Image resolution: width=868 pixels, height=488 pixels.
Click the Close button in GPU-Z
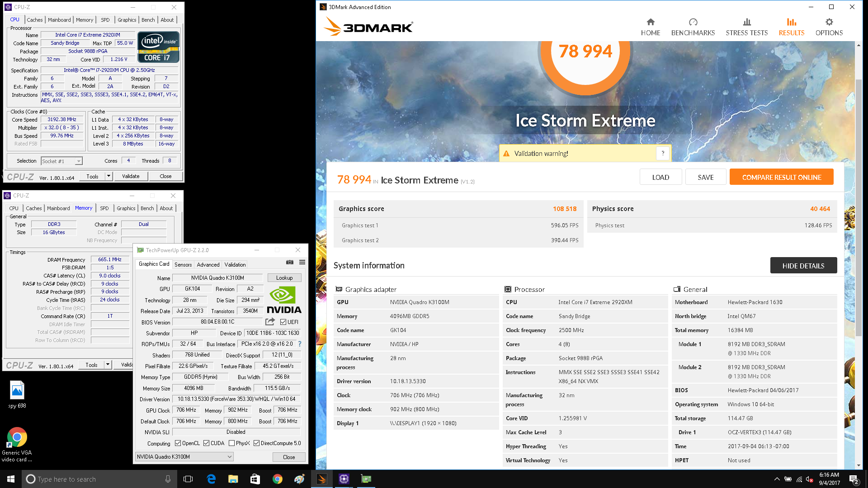(289, 457)
